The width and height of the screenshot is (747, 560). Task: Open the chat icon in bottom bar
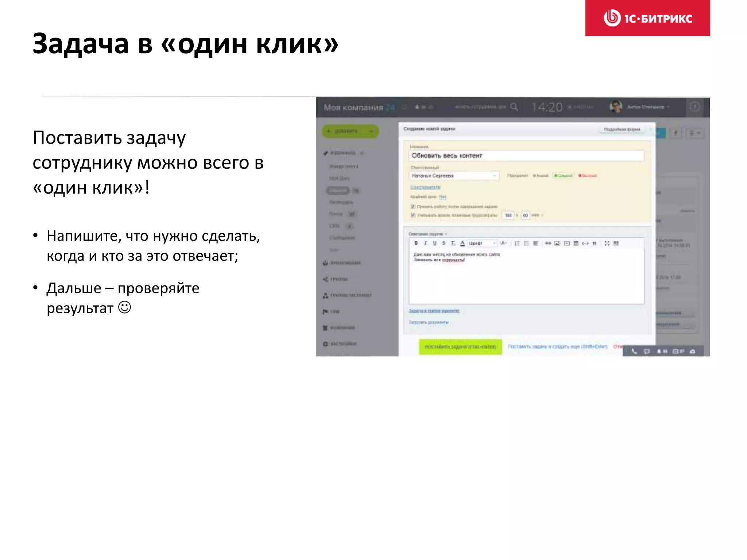647,351
